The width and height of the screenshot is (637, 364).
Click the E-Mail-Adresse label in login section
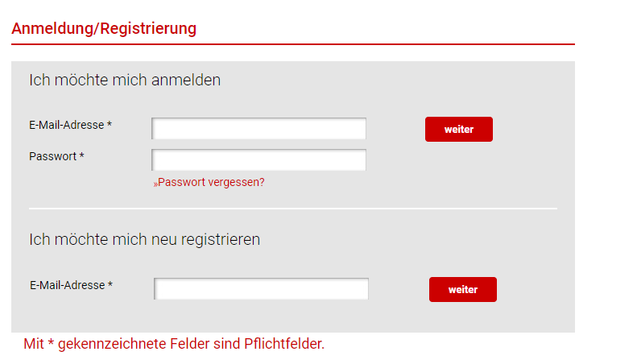[67, 125]
